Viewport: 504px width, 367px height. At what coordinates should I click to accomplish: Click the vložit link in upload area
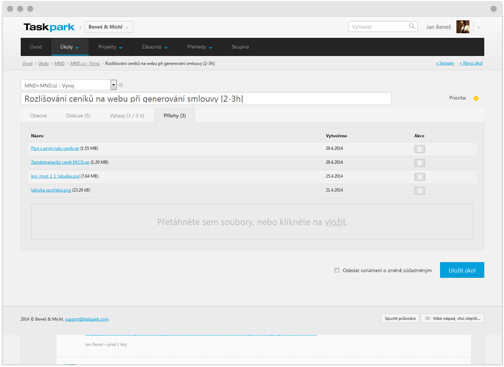(335, 222)
